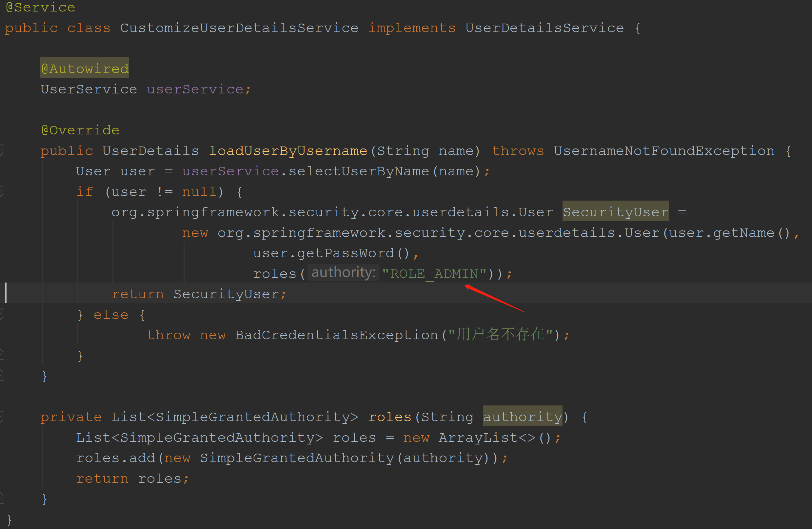Collapse the if (user != null) block
This screenshot has height=529, width=812.
tap(2, 191)
